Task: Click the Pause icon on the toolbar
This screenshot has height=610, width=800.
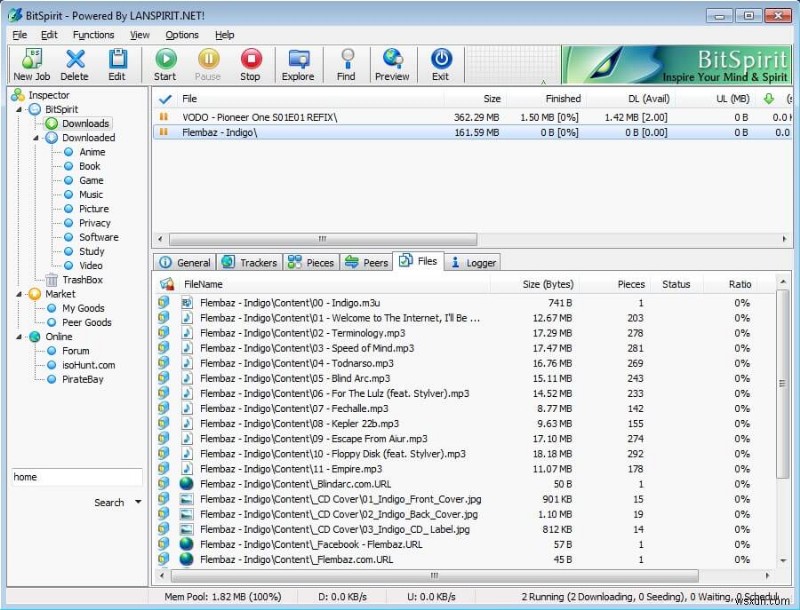Action: [208, 63]
